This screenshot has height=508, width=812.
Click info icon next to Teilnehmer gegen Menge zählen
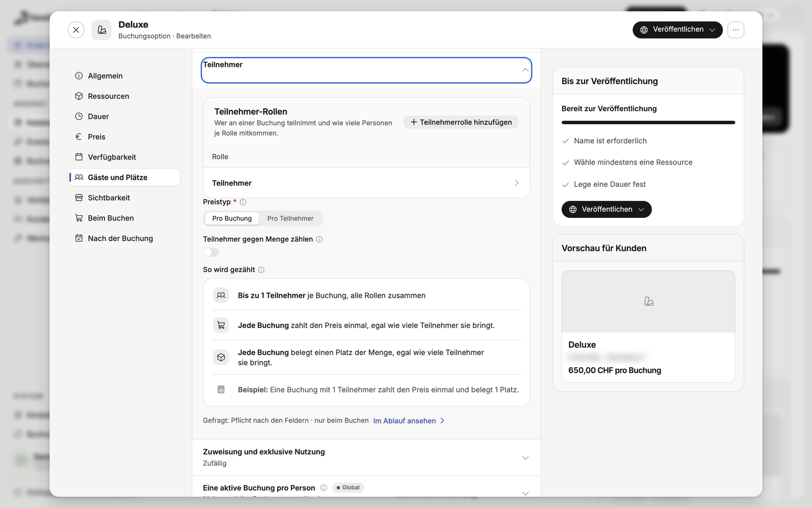[319, 239]
